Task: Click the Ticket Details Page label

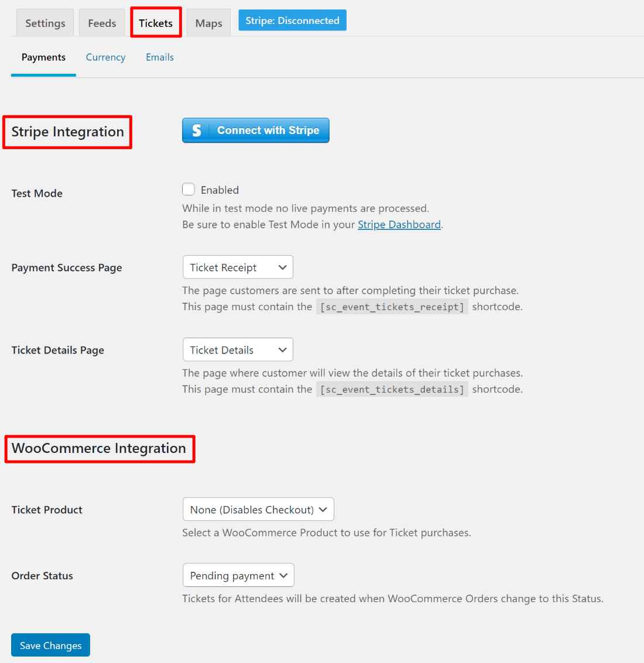Action: [57, 350]
